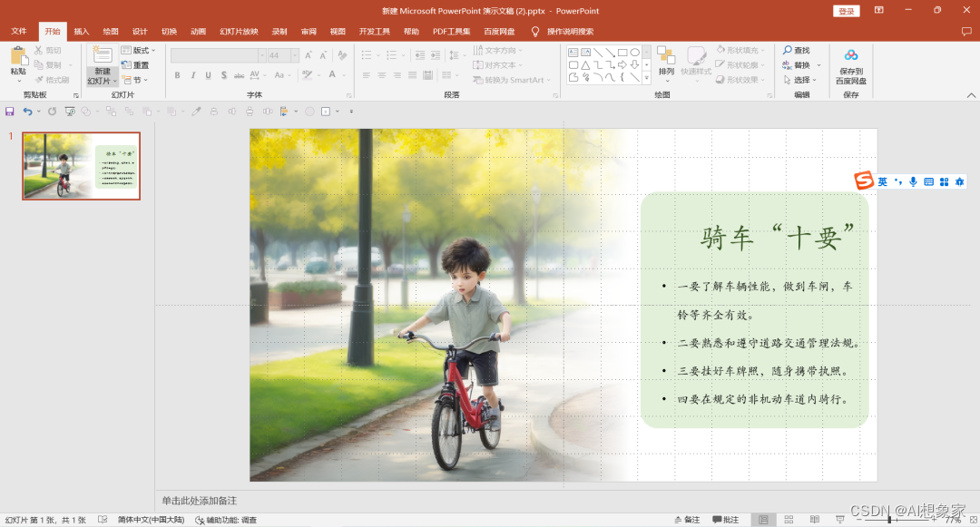This screenshot has height=527, width=980.
Task: Switch to Insert (插入) tab
Action: [82, 31]
